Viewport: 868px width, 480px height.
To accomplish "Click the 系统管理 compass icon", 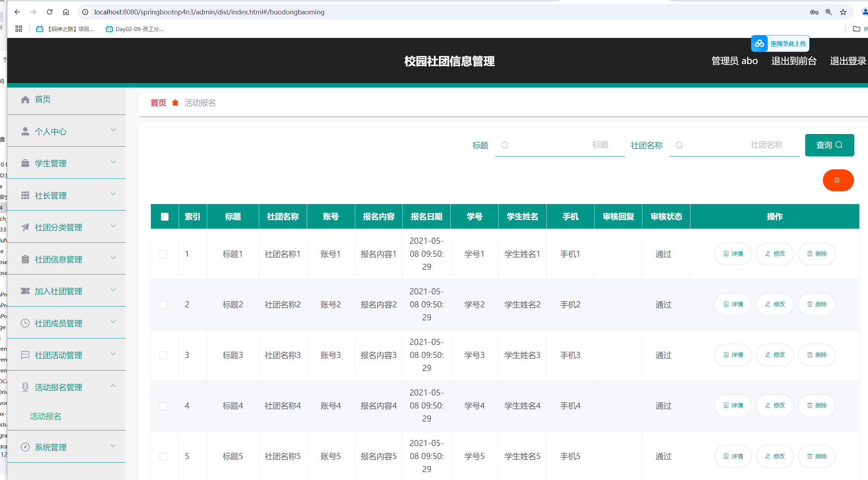I will coord(25,447).
